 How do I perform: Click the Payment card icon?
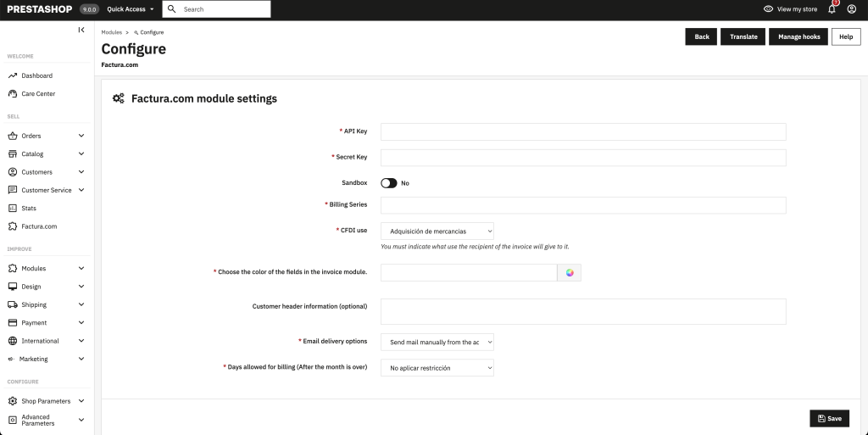pyautogui.click(x=12, y=323)
